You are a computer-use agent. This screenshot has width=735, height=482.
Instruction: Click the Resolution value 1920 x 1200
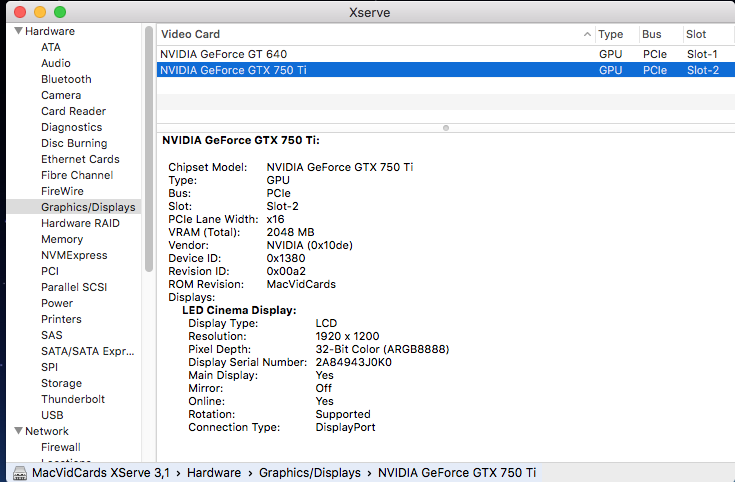[347, 336]
